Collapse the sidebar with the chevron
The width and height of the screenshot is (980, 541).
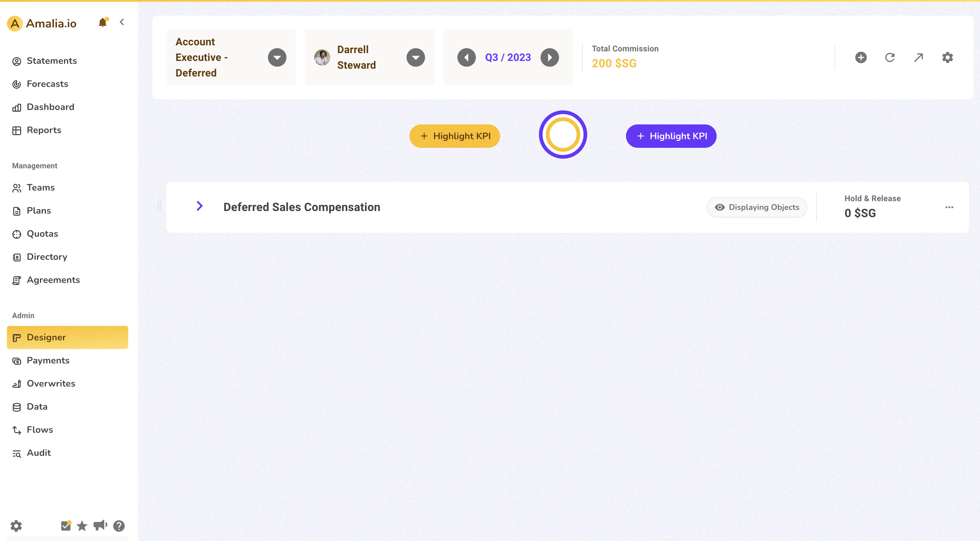tap(122, 22)
